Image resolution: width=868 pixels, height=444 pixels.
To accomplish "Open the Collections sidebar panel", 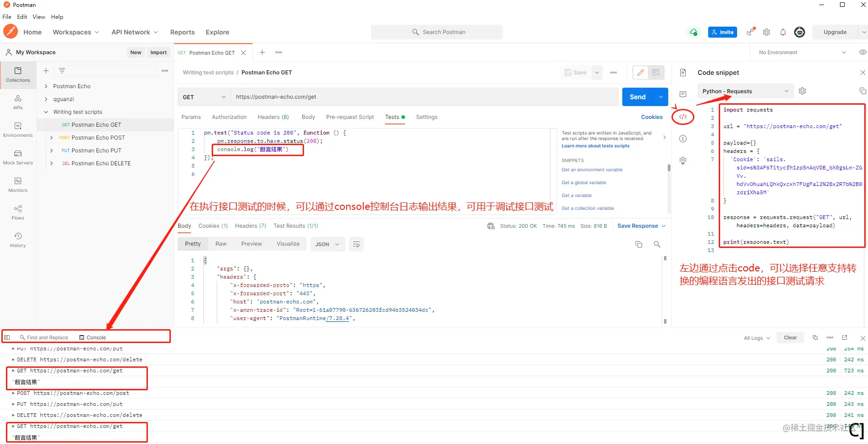I will (x=18, y=75).
